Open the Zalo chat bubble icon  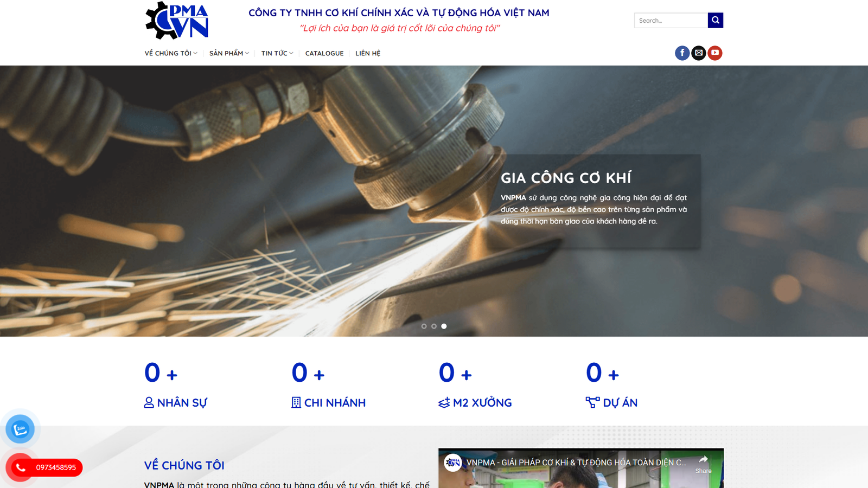coord(20,429)
